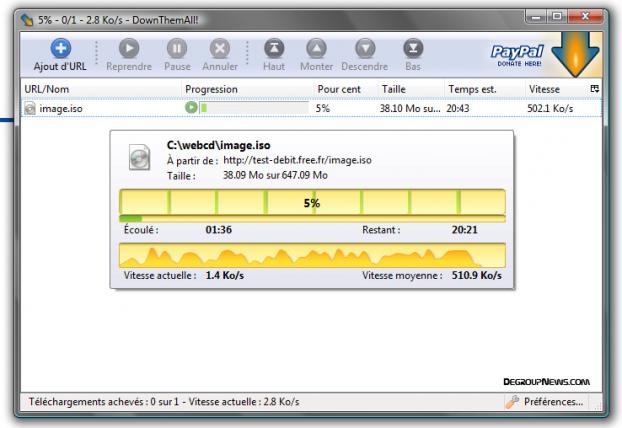This screenshot has width=622, height=428.
Task: Move item to bottom with Bas
Action: pos(413,48)
